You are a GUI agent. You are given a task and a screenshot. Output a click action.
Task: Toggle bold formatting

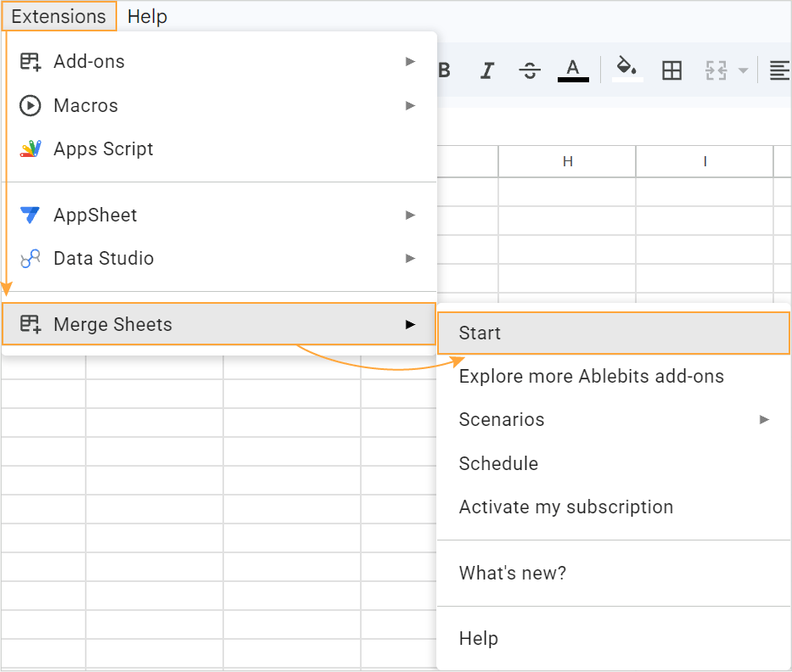[445, 70]
